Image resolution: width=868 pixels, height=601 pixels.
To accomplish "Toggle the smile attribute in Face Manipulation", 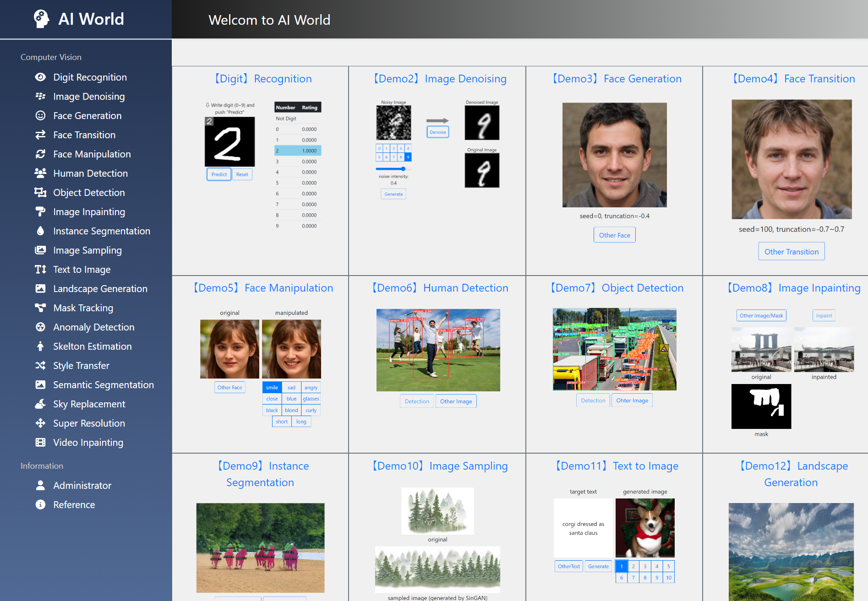I will coord(272,387).
